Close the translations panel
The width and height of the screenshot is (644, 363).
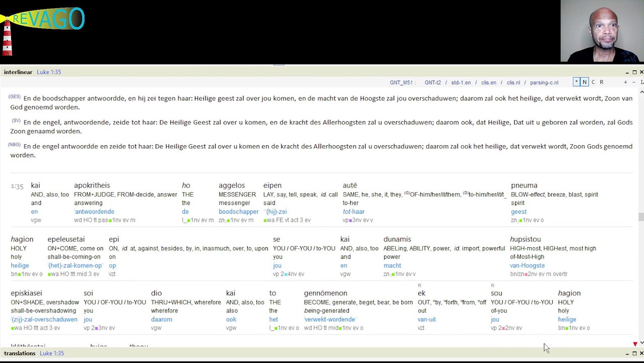(641, 353)
